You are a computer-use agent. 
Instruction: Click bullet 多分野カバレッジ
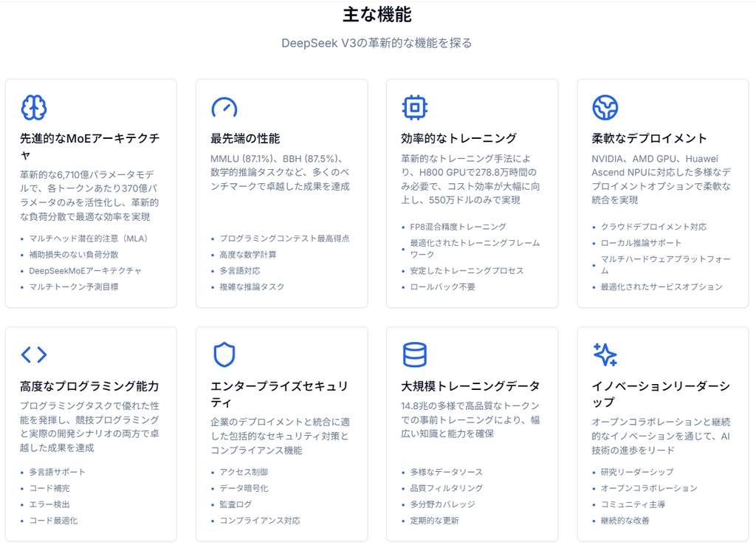click(442, 504)
